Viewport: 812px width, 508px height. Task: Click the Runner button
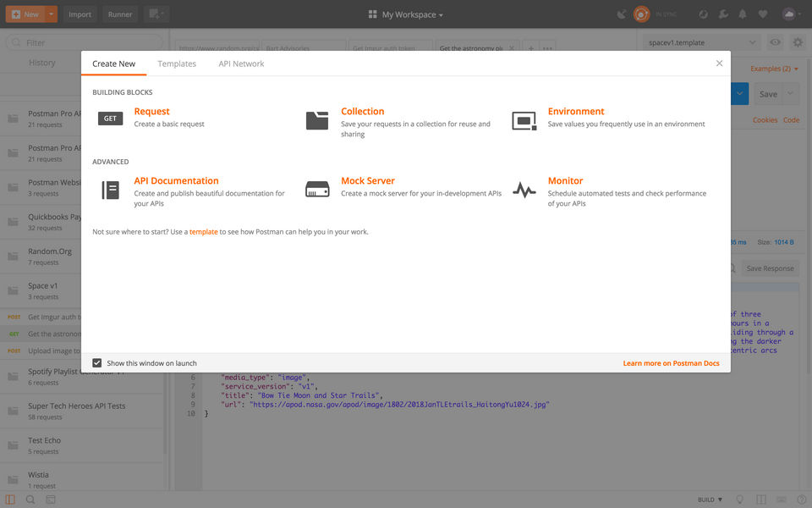tap(120, 14)
